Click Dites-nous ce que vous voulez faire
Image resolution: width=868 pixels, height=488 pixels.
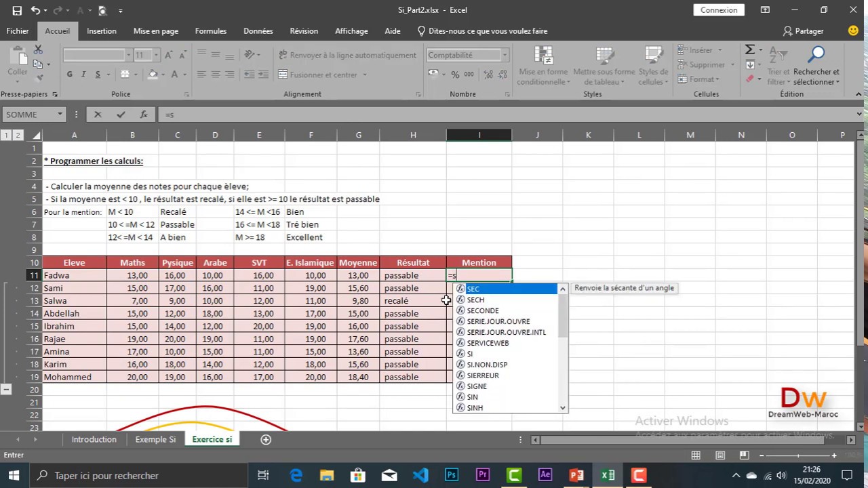(x=482, y=31)
